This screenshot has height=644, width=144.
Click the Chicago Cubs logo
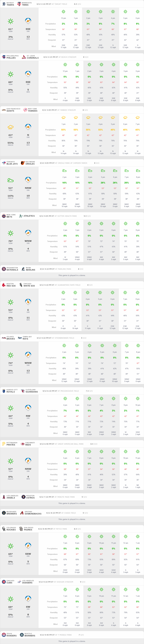(4, 582)
